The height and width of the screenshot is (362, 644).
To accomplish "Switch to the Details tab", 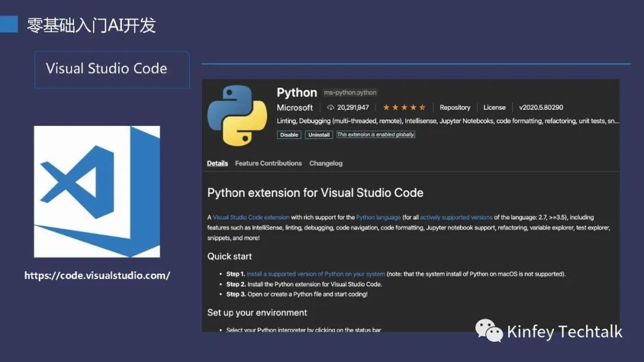I will pyautogui.click(x=217, y=163).
